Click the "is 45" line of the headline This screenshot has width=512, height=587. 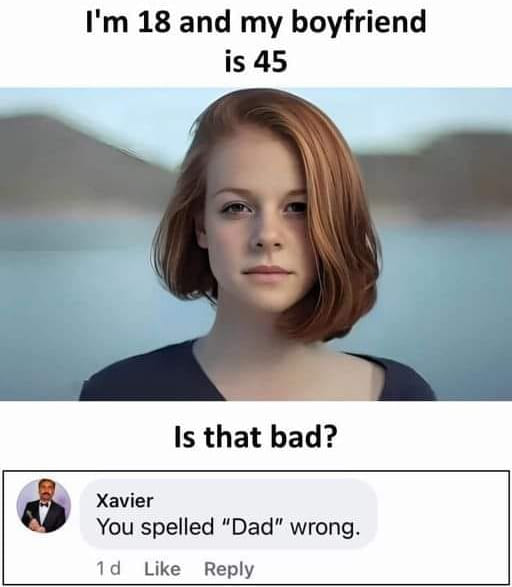[256, 61]
